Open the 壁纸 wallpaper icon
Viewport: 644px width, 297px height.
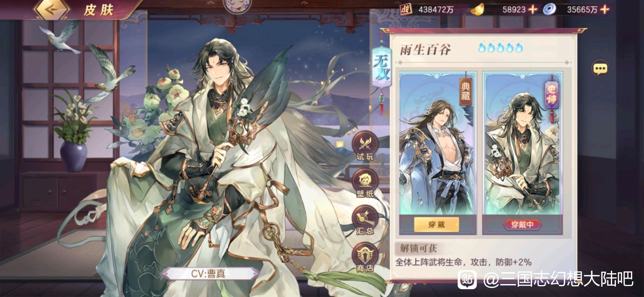(x=365, y=183)
